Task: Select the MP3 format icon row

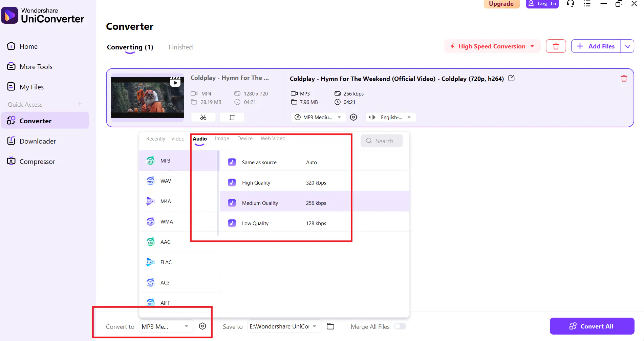Action: point(179,161)
